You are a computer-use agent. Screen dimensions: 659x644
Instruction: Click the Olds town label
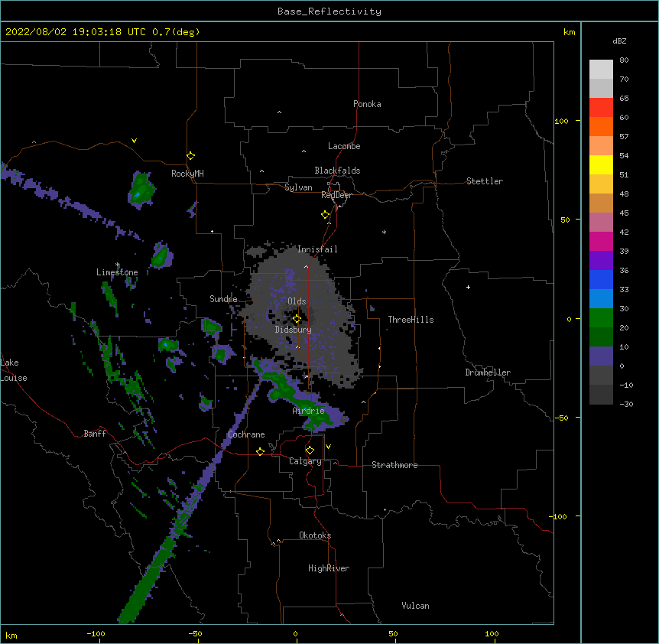(297, 301)
